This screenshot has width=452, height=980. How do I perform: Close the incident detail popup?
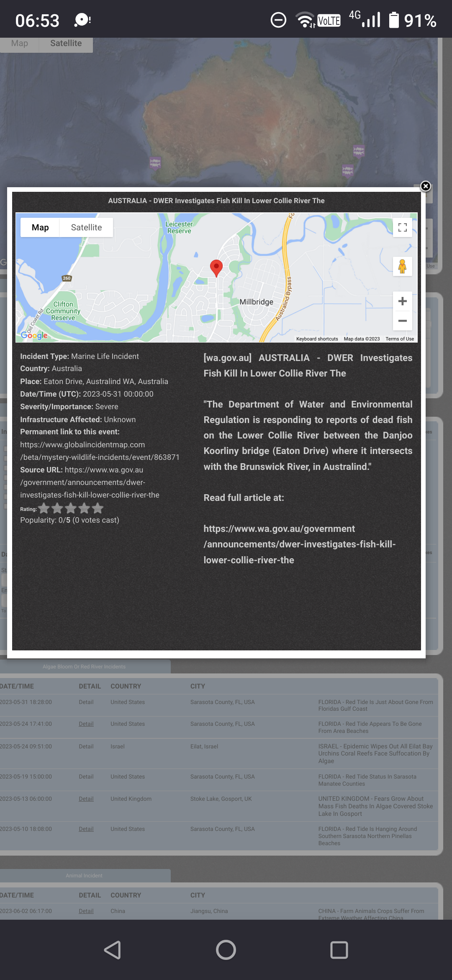(x=425, y=186)
